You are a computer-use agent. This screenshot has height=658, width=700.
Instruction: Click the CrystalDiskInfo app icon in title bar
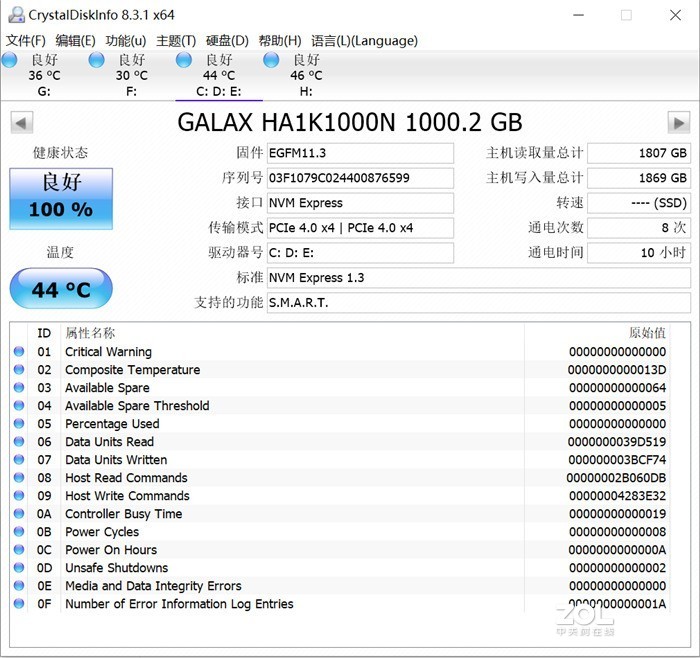pyautogui.click(x=16, y=15)
